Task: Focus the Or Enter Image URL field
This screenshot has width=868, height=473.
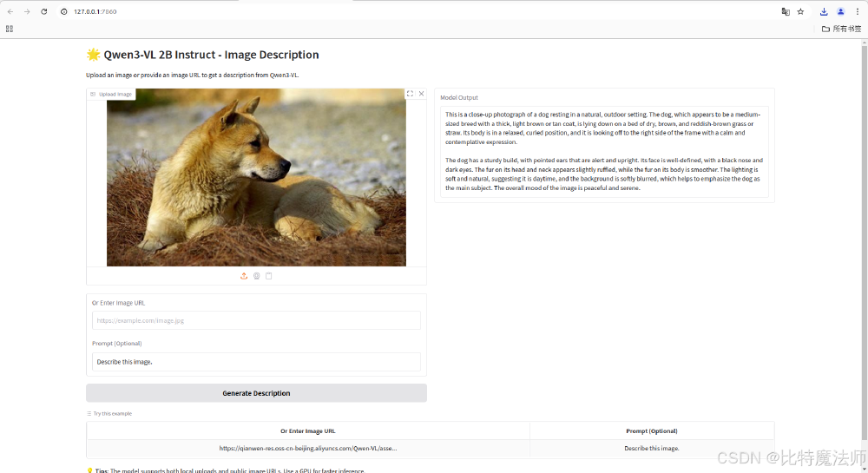Action: 256,320
